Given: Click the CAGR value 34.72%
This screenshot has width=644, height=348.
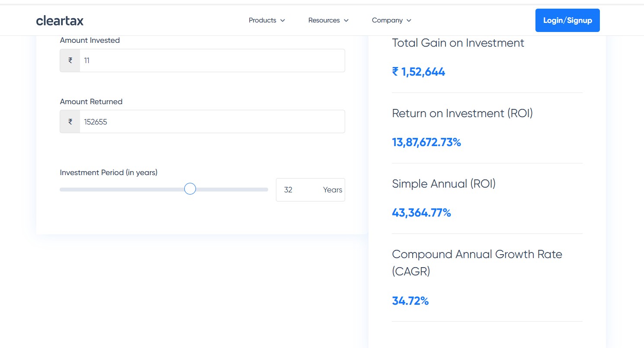Looking at the screenshot, I should coord(410,301).
